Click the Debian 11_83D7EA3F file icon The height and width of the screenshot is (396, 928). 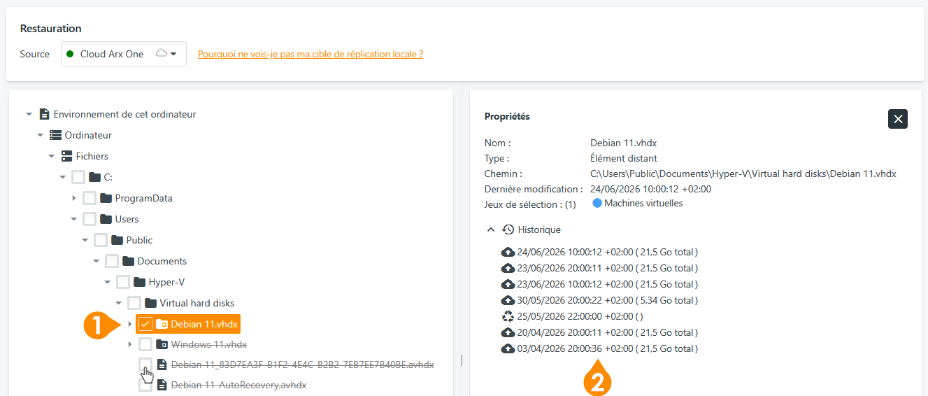point(161,365)
